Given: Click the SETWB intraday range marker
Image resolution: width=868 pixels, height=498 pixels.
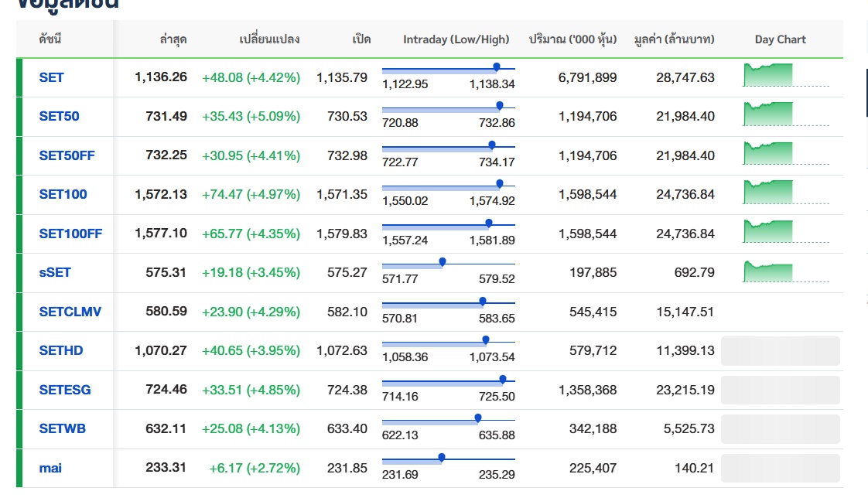Looking at the screenshot, I should 478,418.
